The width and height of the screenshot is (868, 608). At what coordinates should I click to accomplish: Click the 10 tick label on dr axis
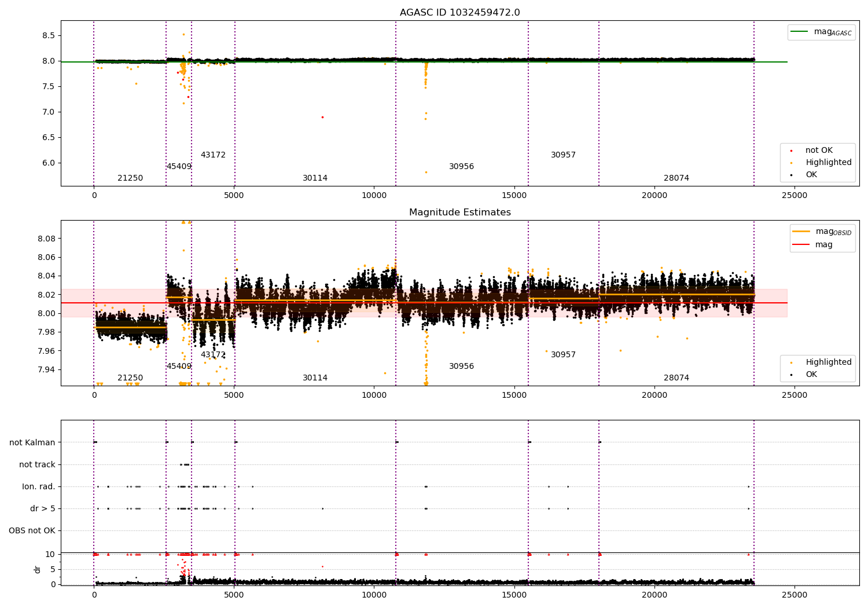tap(50, 554)
